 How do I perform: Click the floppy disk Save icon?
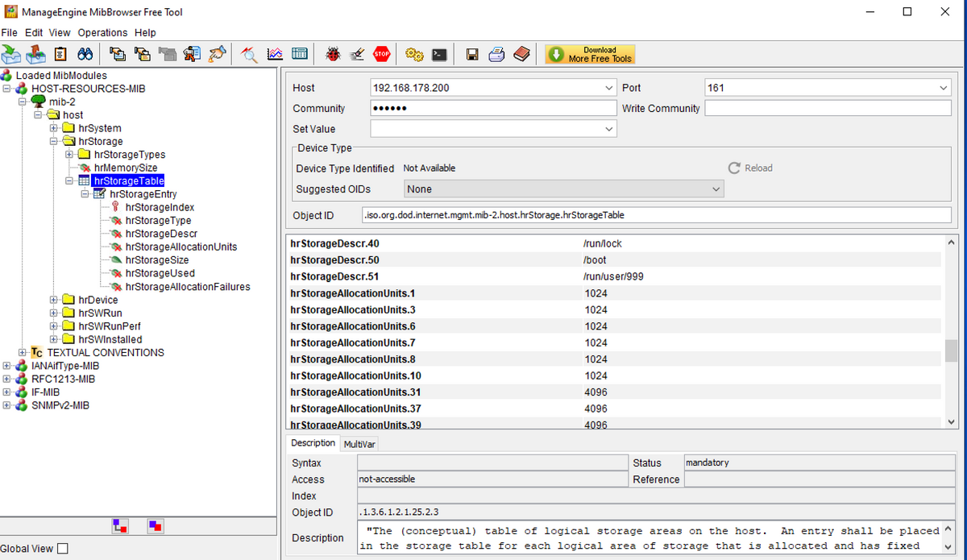click(473, 54)
